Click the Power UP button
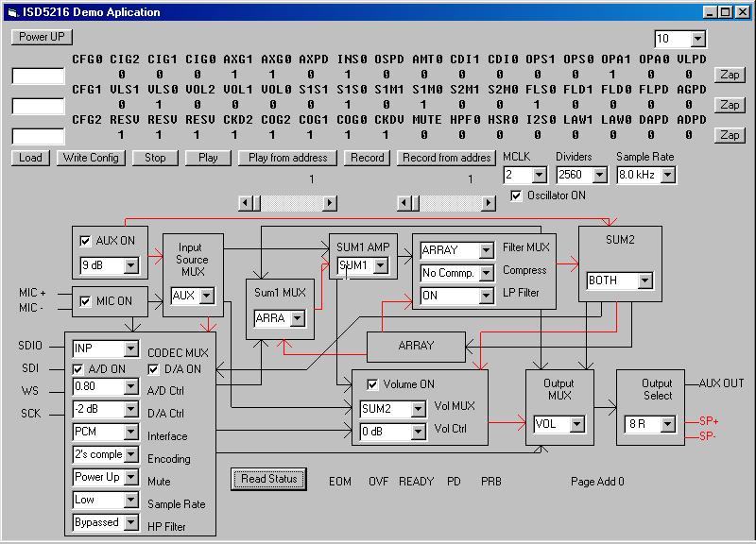The image size is (756, 544). coord(42,37)
